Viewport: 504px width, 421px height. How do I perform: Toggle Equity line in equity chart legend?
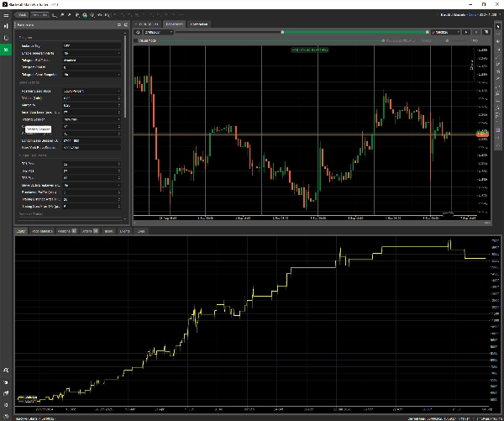[27, 402]
